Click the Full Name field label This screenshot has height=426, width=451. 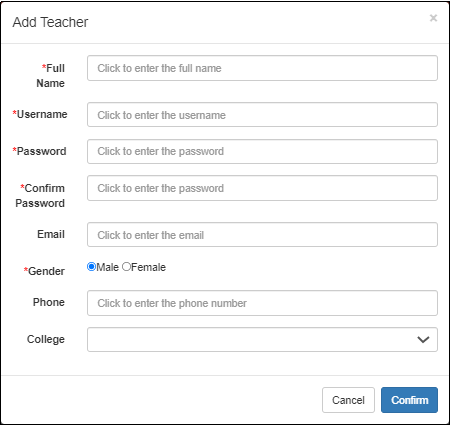pos(51,76)
